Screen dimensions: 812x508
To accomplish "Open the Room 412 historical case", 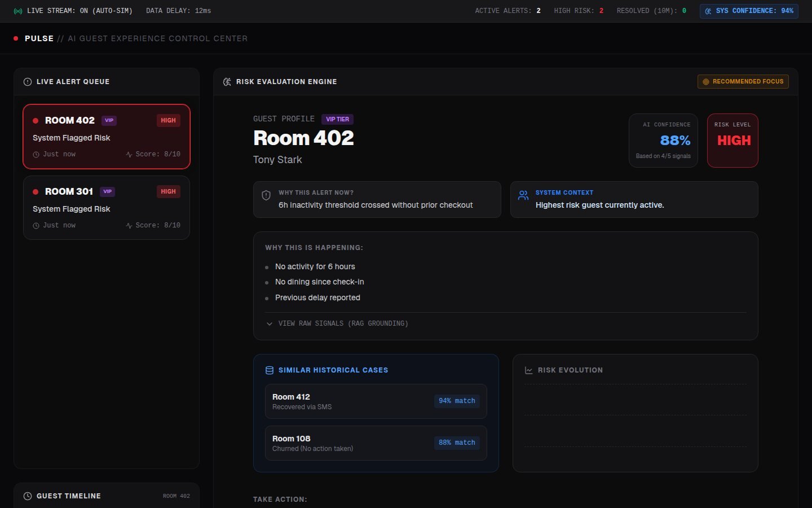I will coord(376,401).
